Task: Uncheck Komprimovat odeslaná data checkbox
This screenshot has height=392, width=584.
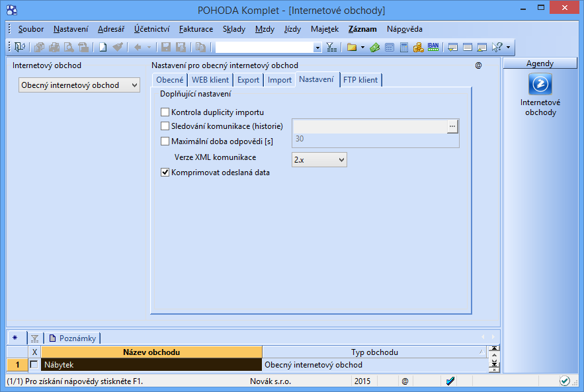Action: (x=165, y=173)
